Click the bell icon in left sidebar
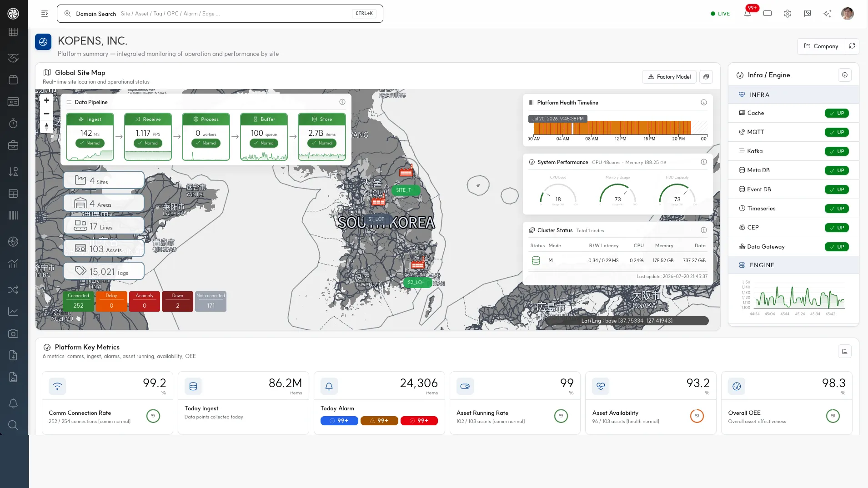This screenshot has width=868, height=488. (x=13, y=403)
